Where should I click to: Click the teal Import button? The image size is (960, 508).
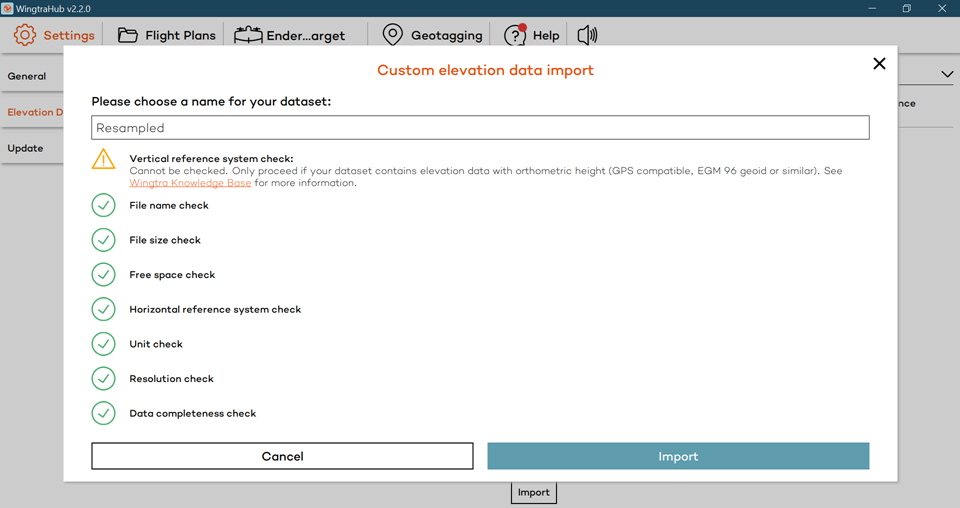[678, 456]
